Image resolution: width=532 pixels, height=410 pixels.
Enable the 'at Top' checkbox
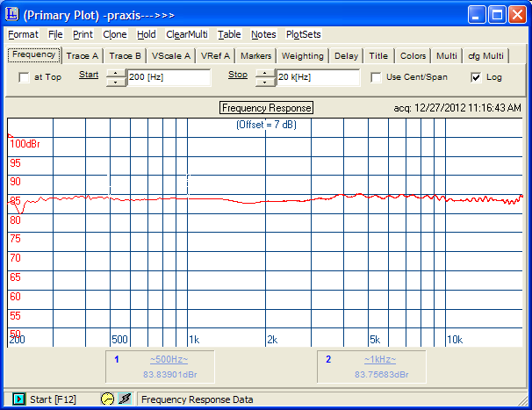tap(24, 77)
